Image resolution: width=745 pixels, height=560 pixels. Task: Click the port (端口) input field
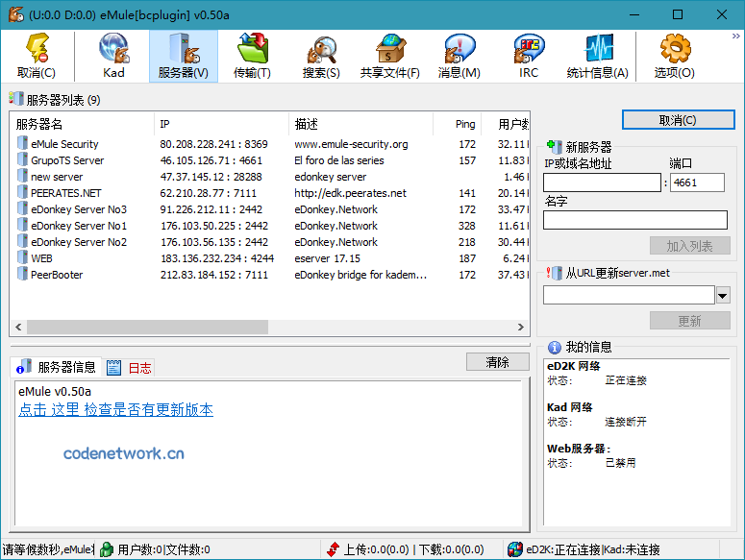(697, 183)
